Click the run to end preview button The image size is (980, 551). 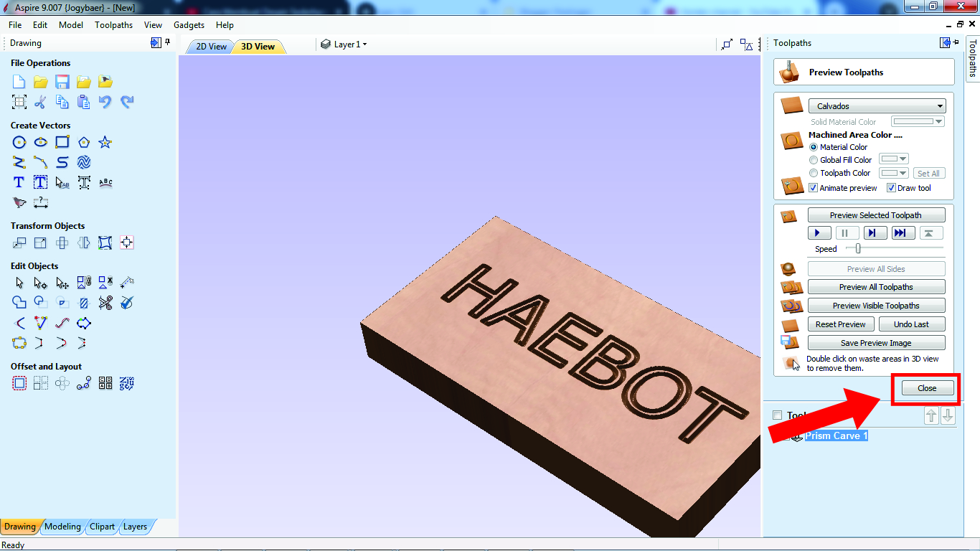point(903,232)
